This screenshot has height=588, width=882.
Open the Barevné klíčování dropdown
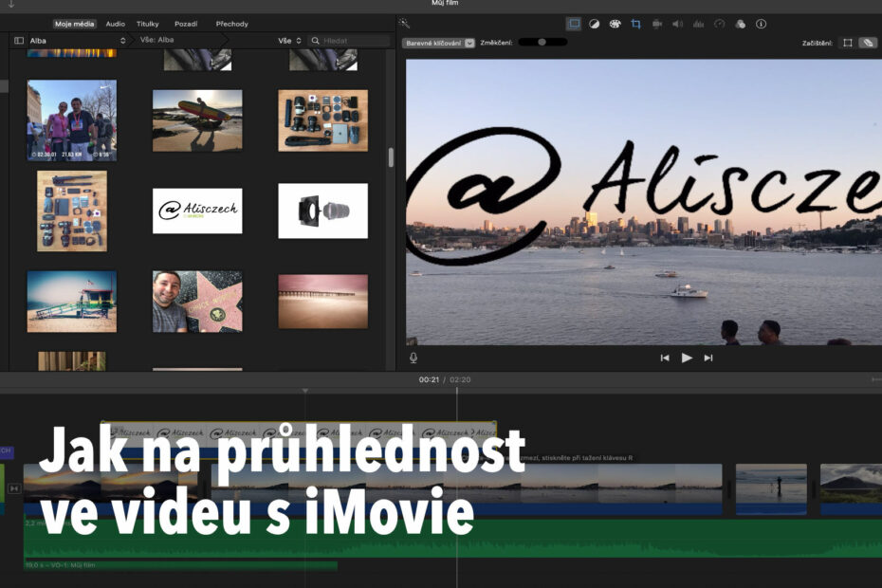pos(438,43)
